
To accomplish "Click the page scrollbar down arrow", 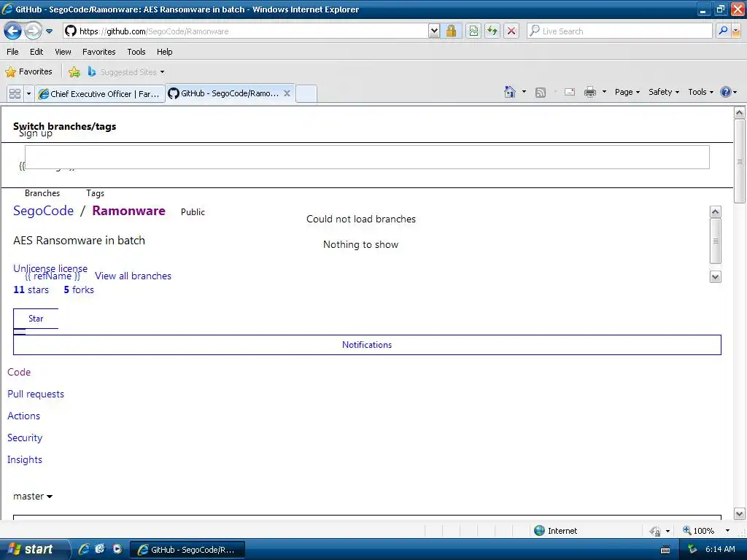I will (x=739, y=513).
